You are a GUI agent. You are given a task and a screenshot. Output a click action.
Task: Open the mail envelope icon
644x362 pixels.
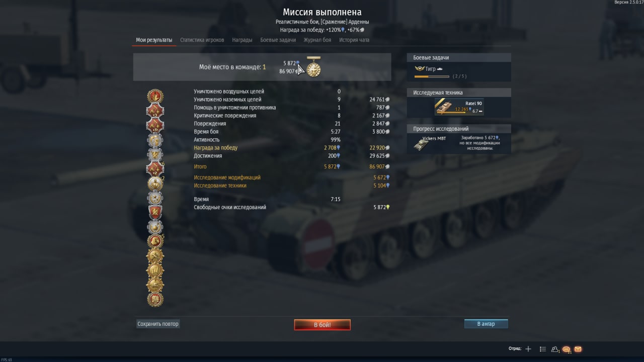578,349
